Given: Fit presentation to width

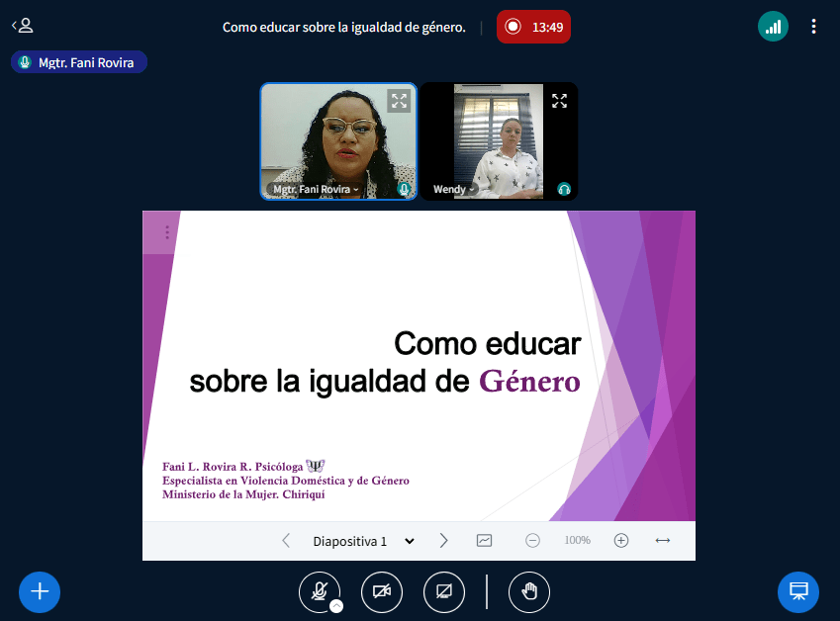Looking at the screenshot, I should point(663,541).
